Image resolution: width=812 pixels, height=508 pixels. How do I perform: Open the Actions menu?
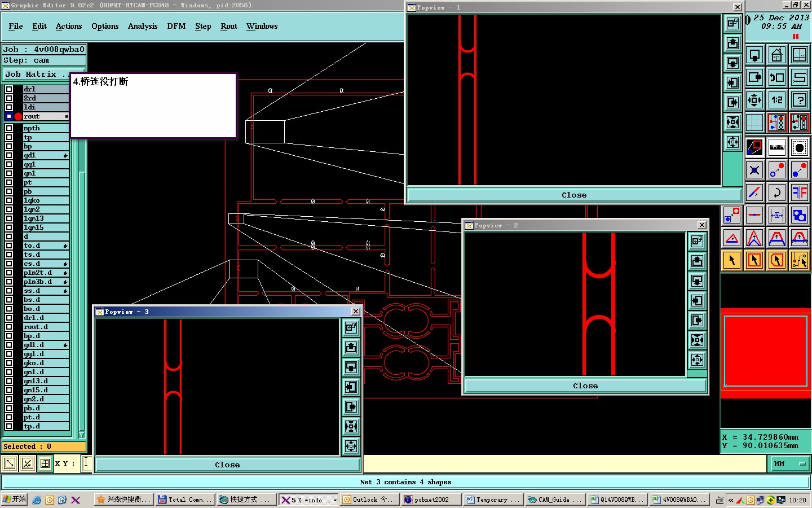click(x=69, y=27)
